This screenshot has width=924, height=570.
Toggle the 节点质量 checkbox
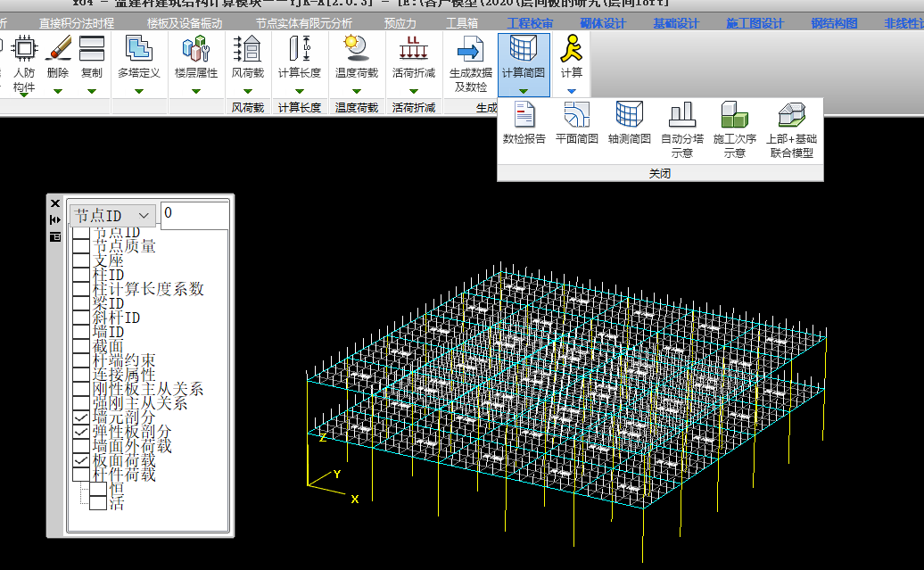click(x=81, y=246)
